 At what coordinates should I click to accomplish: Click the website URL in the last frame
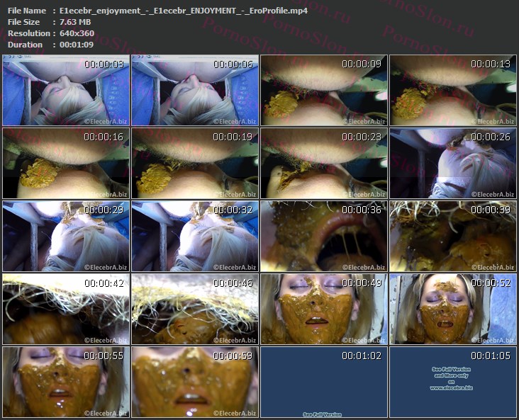(x=451, y=388)
